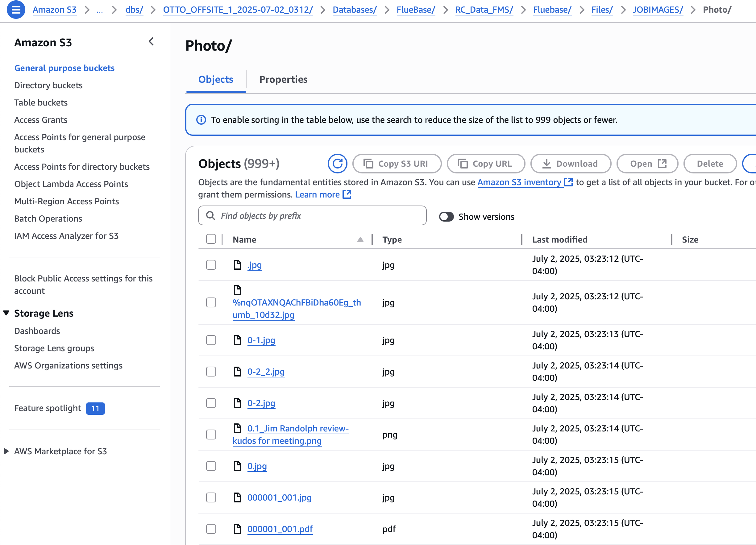Viewport: 756px width, 545px height.
Task: Click the Size column header
Action: click(x=690, y=239)
